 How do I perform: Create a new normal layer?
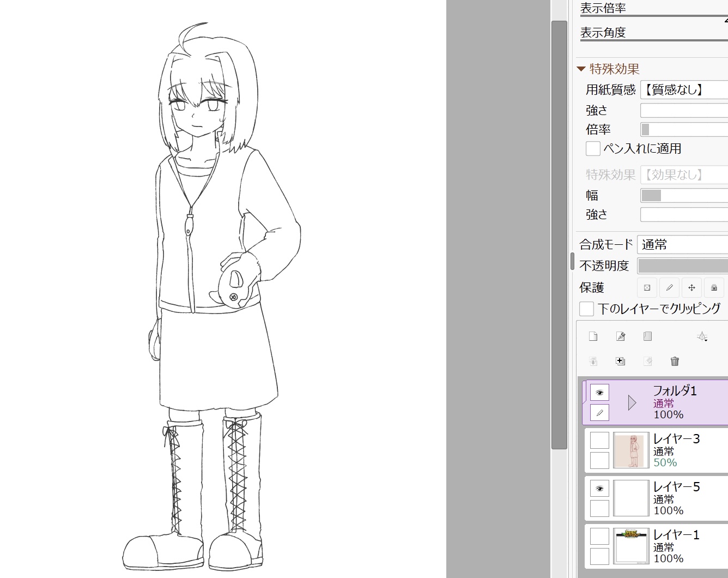[593, 336]
